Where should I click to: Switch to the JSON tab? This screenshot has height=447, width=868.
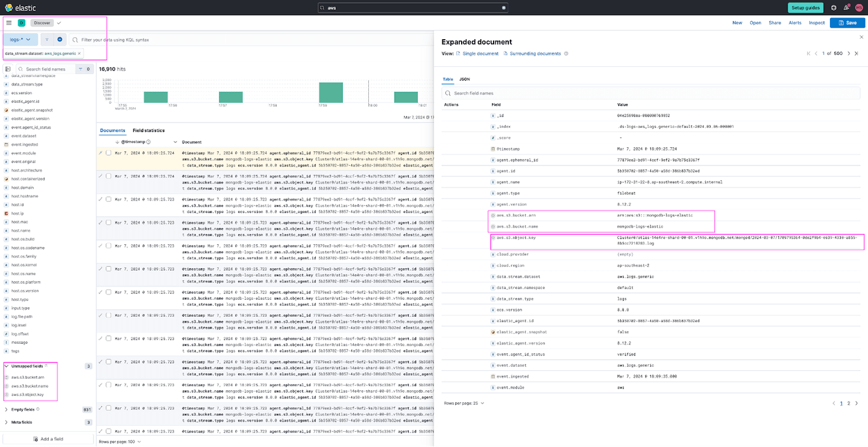coord(465,79)
